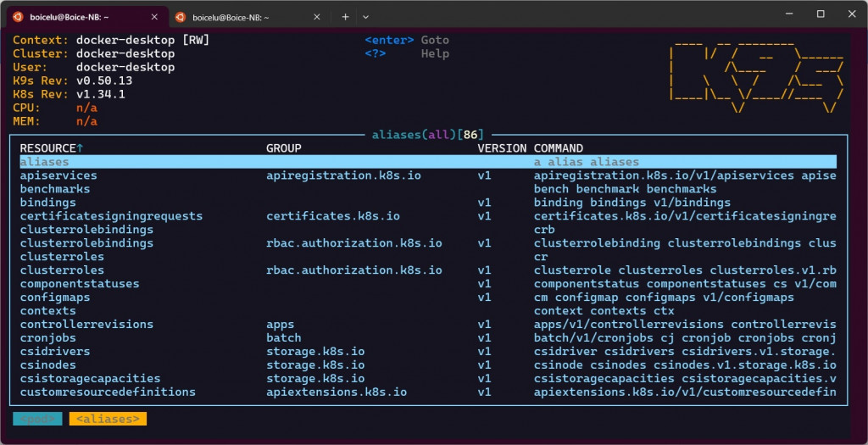
Task: Select the highlighted aliases row
Action: 428,162
